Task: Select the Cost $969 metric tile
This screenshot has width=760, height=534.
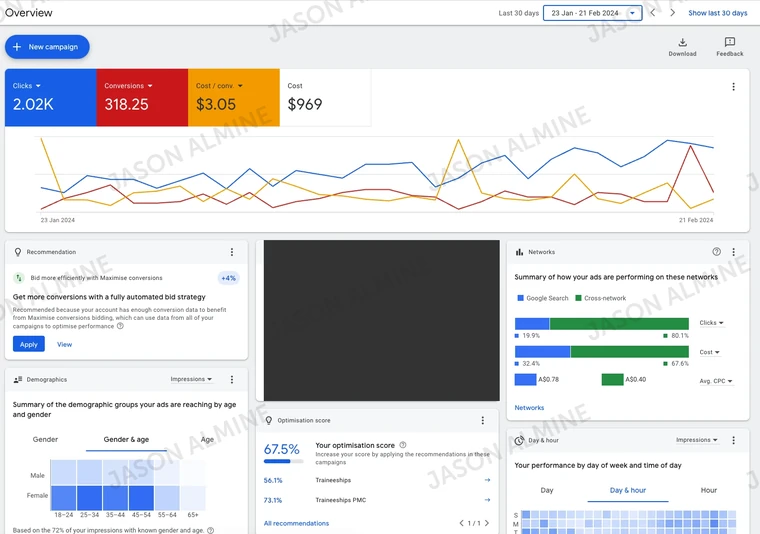Action: tap(325, 97)
